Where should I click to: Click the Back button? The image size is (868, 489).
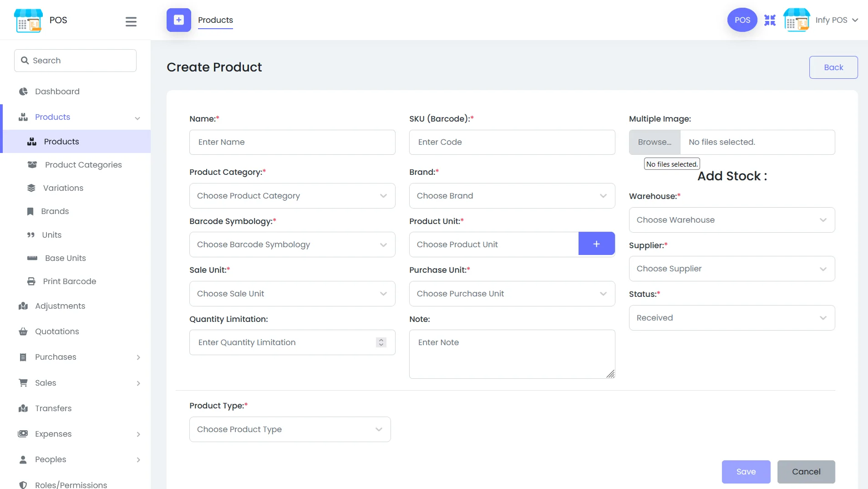(833, 67)
